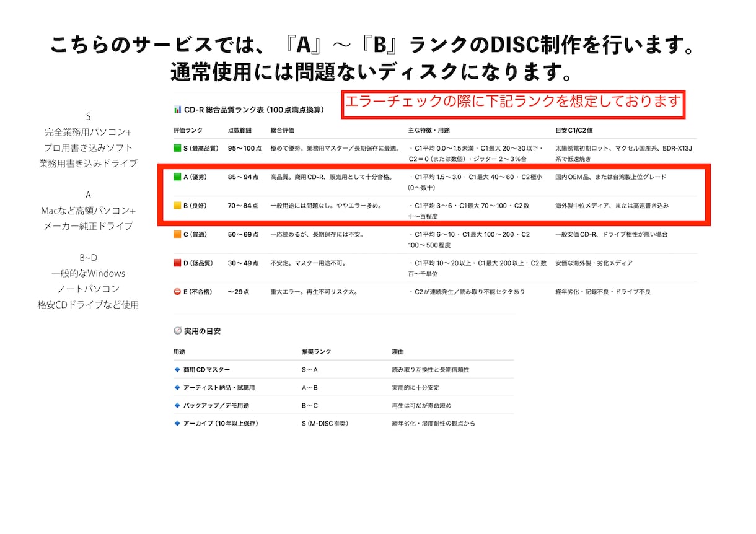Click the text 海外製中位メディア、または高速書き込み
The width and height of the screenshot is (756, 534).
pos(612,206)
